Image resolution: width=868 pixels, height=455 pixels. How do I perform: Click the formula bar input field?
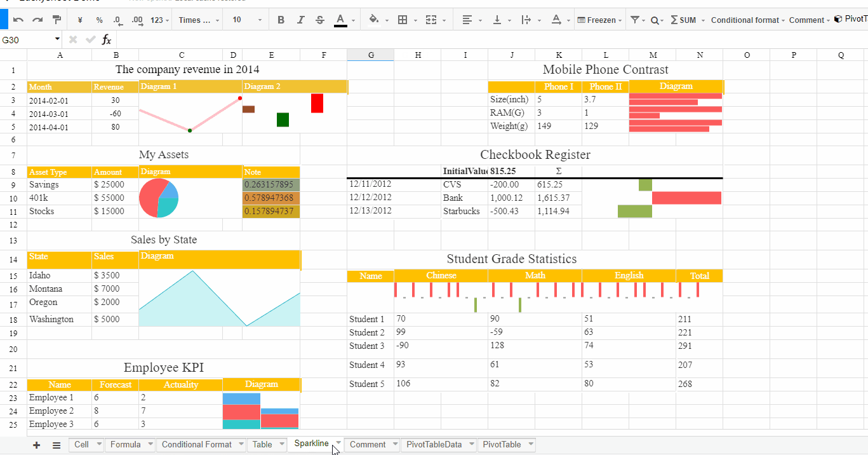[492, 39]
